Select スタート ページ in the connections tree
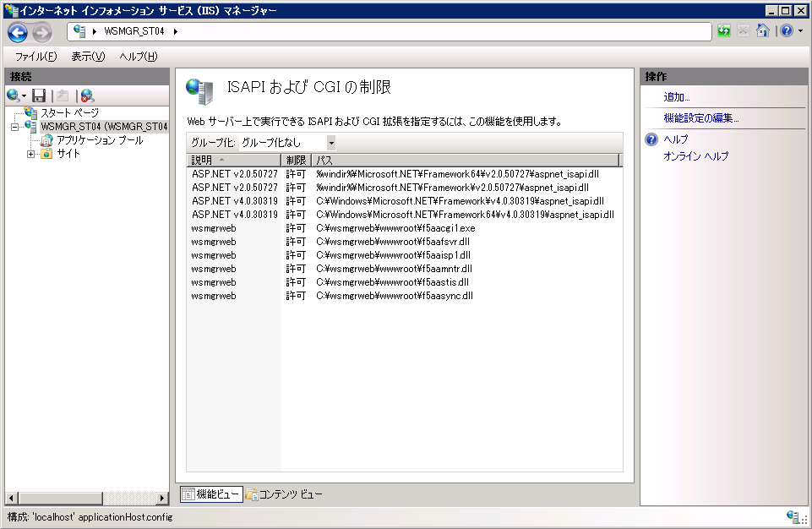The width and height of the screenshot is (812, 529). (x=69, y=113)
